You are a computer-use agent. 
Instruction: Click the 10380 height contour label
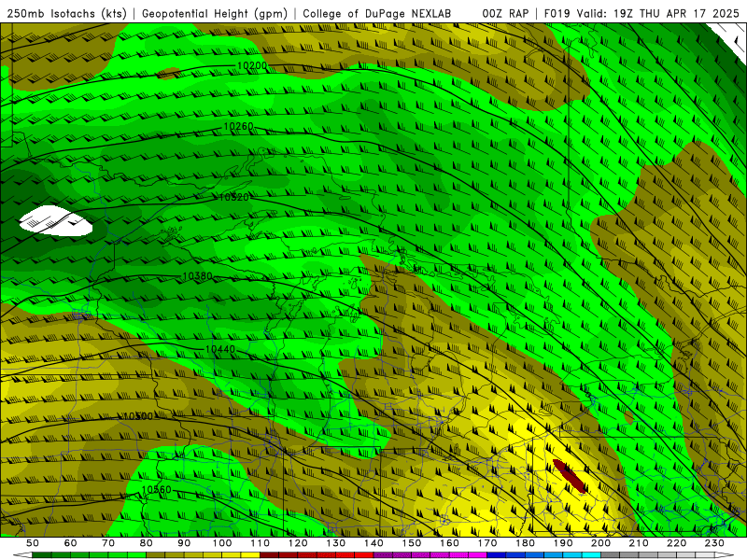click(x=197, y=276)
